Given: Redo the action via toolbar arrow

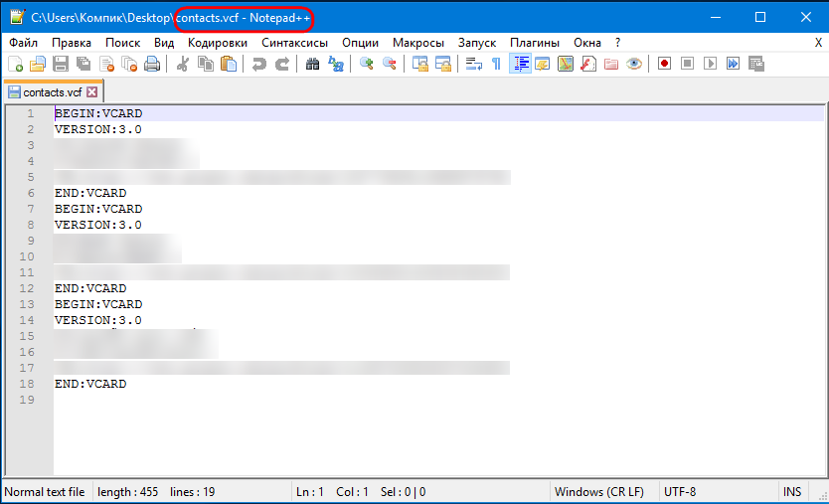Looking at the screenshot, I should tap(282, 64).
